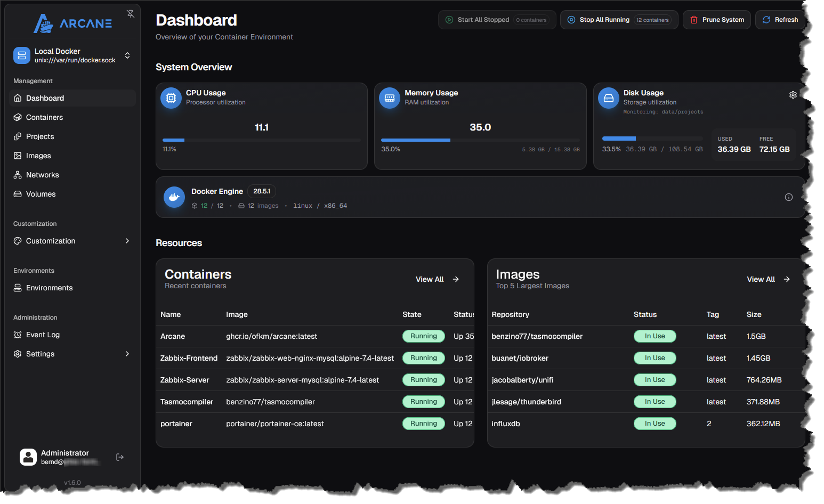
Task: Click the Arcane logo in sidebar
Action: [x=72, y=23]
